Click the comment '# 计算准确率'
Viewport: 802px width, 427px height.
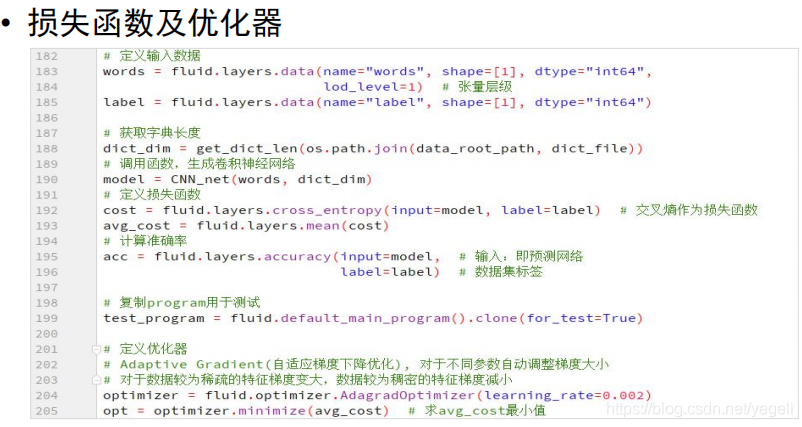(x=145, y=241)
